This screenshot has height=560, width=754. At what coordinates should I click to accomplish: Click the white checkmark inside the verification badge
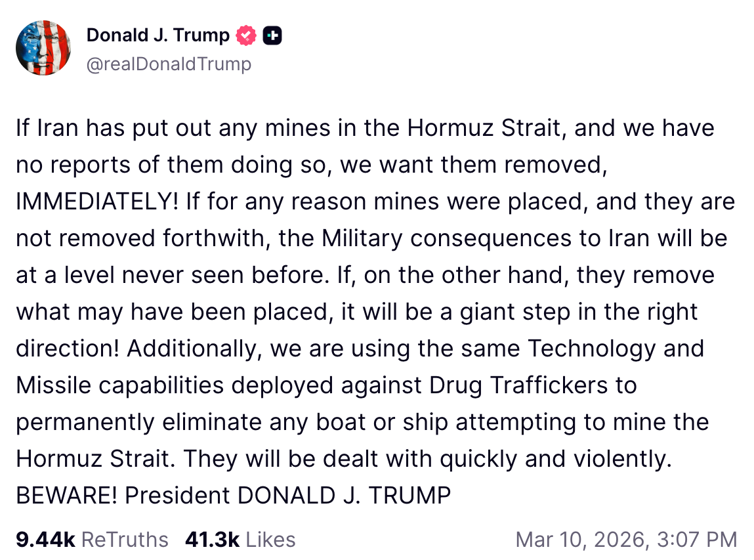click(245, 35)
